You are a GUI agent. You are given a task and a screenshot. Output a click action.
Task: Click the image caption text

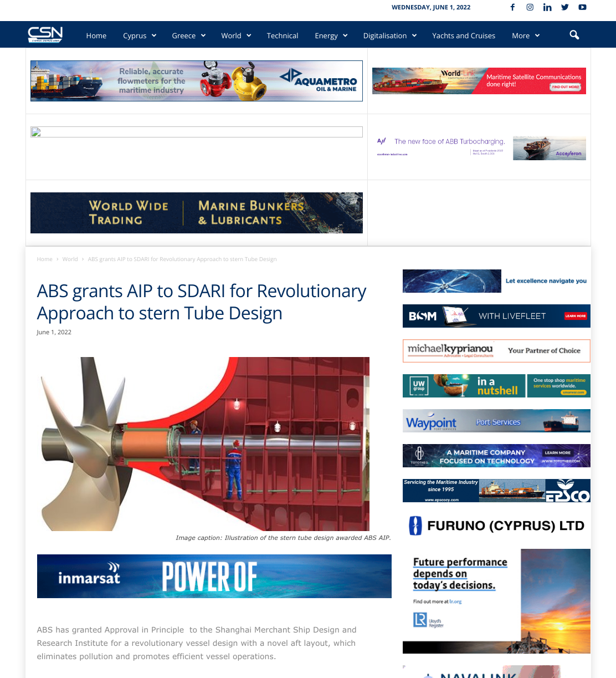(283, 538)
